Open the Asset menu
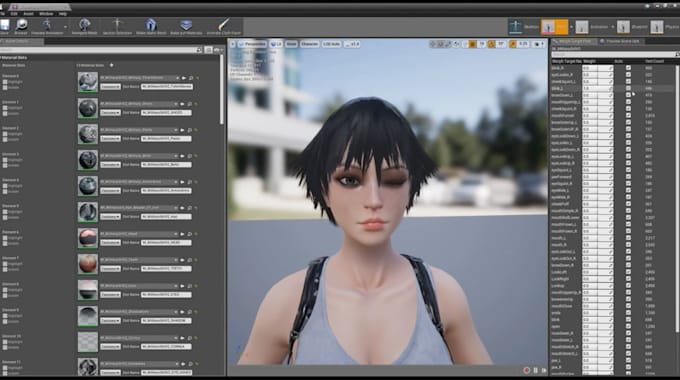The image size is (680, 380). click(28, 14)
